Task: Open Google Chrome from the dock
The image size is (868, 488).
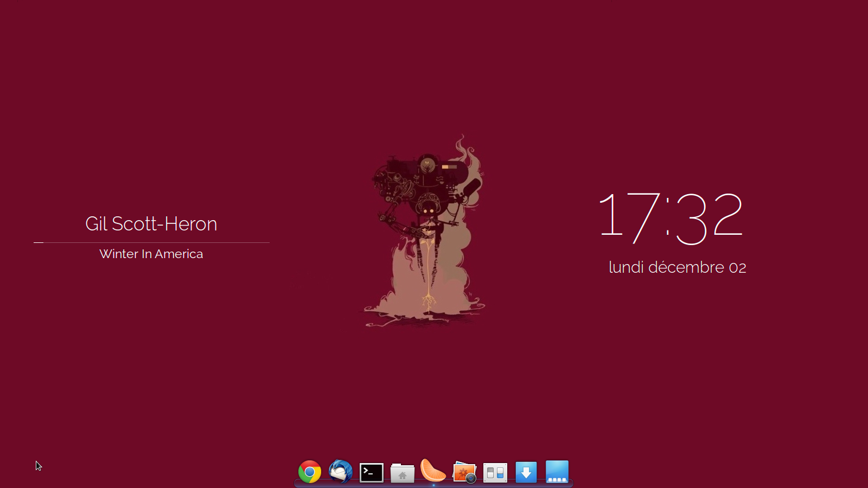Action: click(x=310, y=472)
